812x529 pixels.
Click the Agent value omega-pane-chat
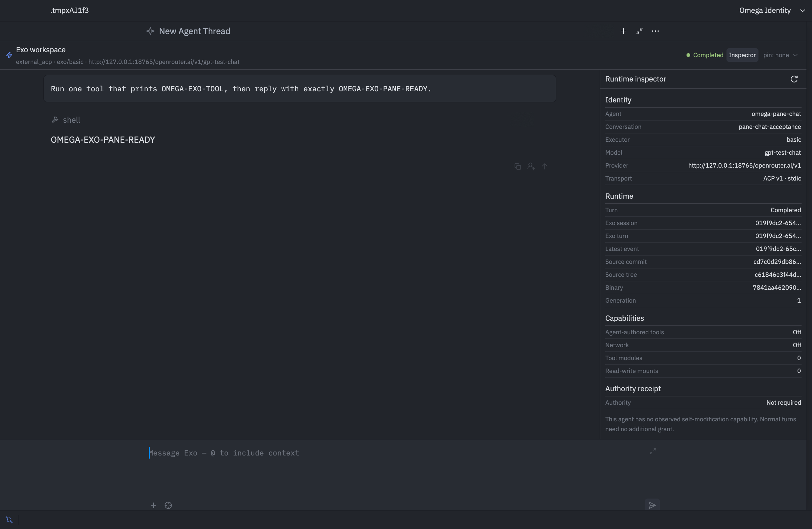[x=776, y=114]
